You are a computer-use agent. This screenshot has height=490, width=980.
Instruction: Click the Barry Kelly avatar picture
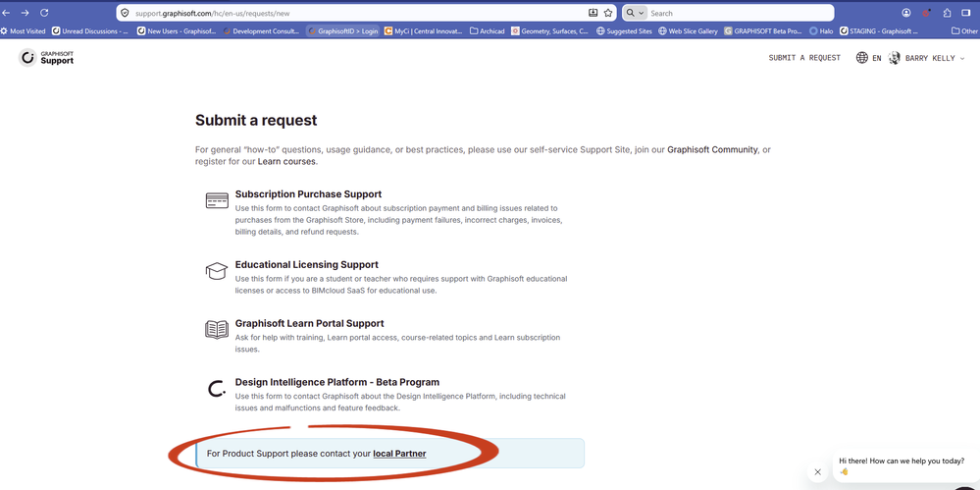click(x=895, y=58)
